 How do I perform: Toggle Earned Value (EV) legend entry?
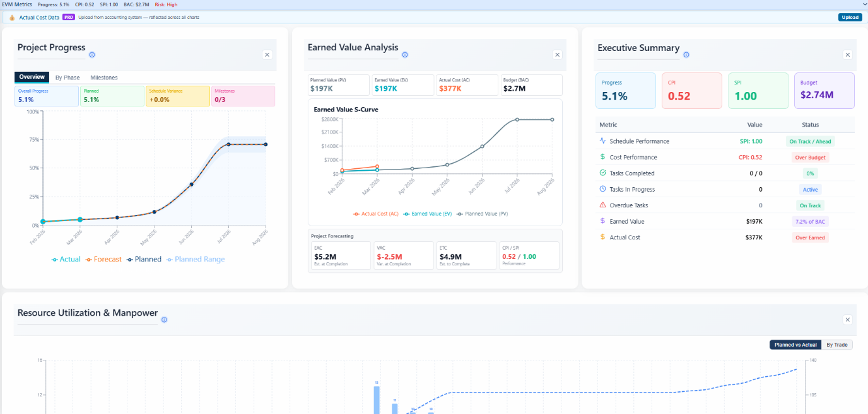[x=427, y=214]
